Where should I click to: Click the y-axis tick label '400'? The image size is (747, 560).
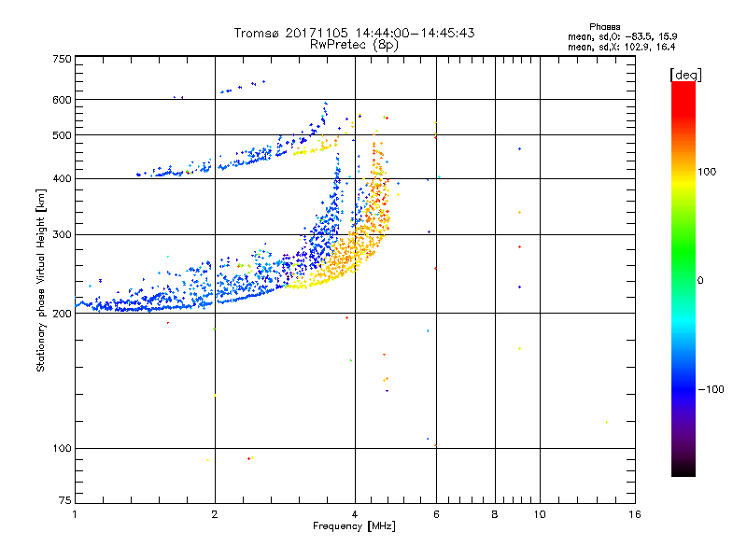tap(62, 179)
